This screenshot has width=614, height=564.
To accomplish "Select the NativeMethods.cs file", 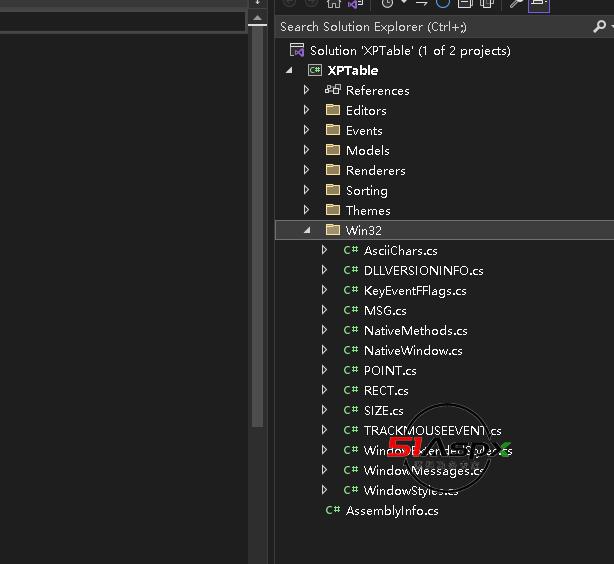I will (415, 331).
